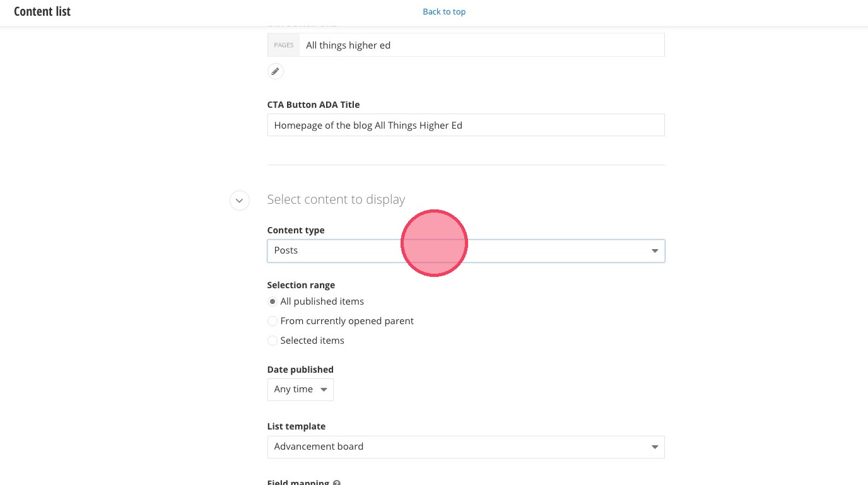
Task: Click the Content type dropdown arrow
Action: tap(654, 251)
